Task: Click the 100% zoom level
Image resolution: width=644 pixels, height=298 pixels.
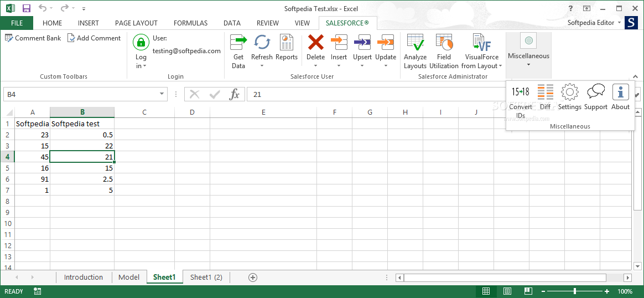Action: coord(625,291)
